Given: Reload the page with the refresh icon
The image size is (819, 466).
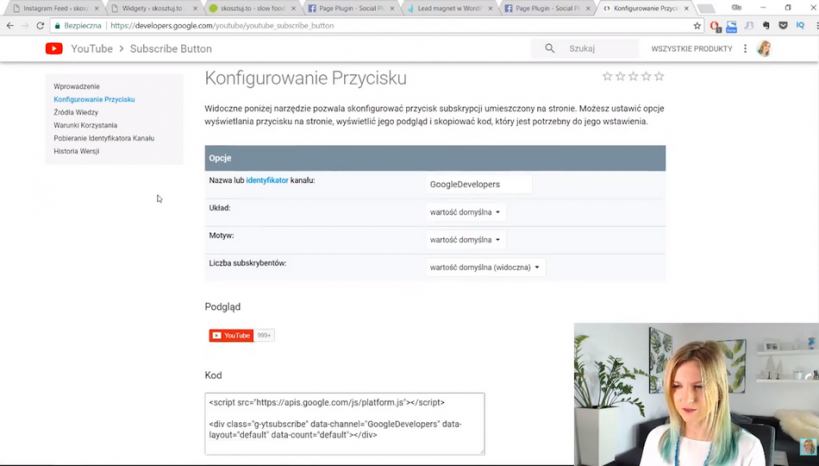Looking at the screenshot, I should click(40, 26).
